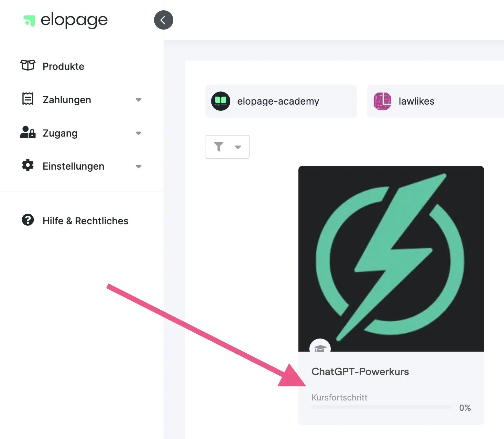Viewport: 504px width, 439px height.
Task: Expand the Zahlungen submenu arrow
Action: (x=139, y=100)
